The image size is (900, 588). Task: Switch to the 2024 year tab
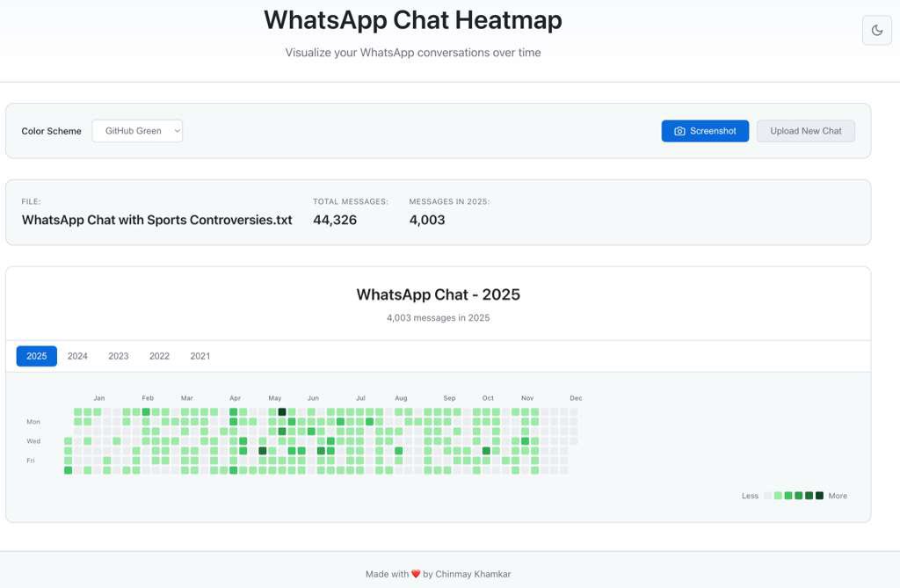click(x=77, y=356)
